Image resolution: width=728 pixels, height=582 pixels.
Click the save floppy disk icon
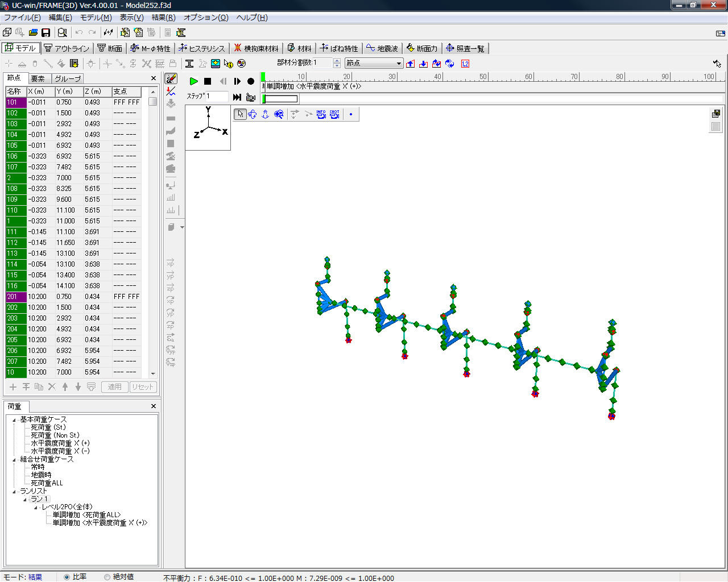(x=46, y=32)
